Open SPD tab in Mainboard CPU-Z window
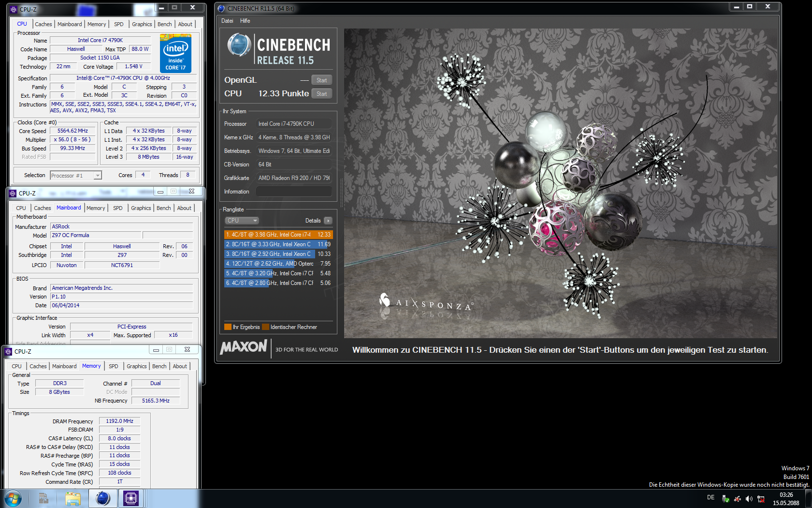This screenshot has height=508, width=812. pos(118,208)
